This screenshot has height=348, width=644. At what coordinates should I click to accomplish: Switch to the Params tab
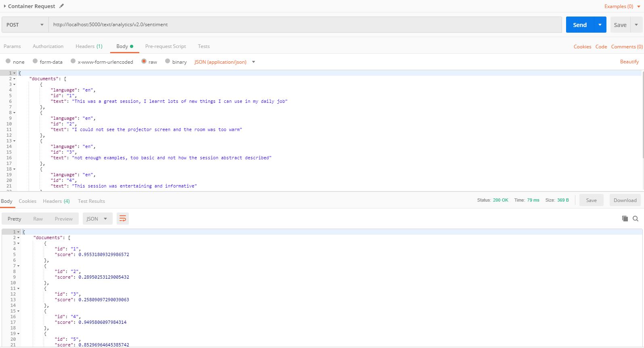(x=12, y=46)
